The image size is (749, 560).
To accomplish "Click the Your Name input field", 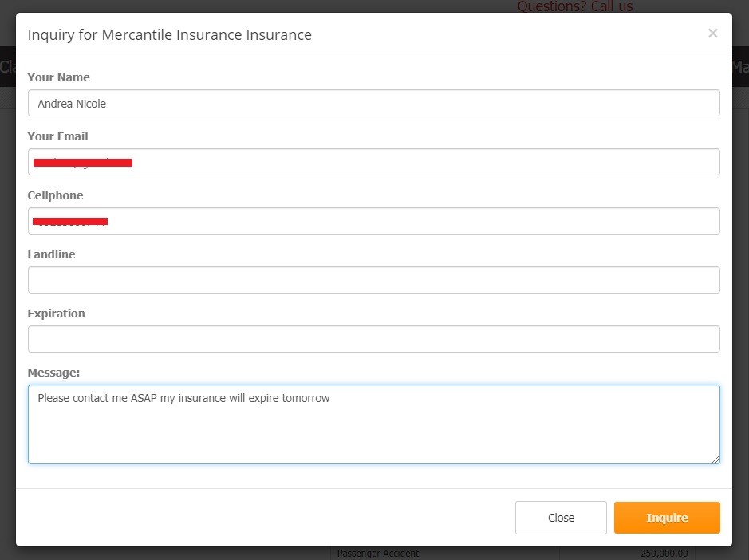I will (x=373, y=103).
